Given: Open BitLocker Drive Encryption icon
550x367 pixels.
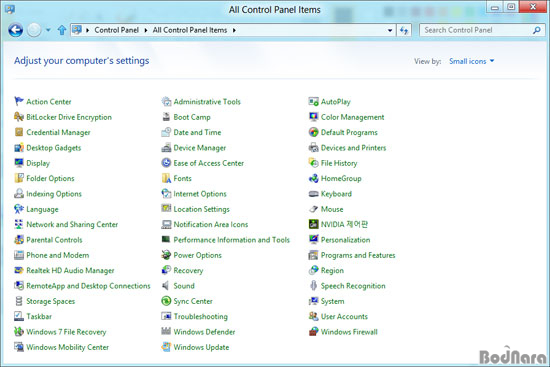Looking at the screenshot, I should tap(19, 117).
